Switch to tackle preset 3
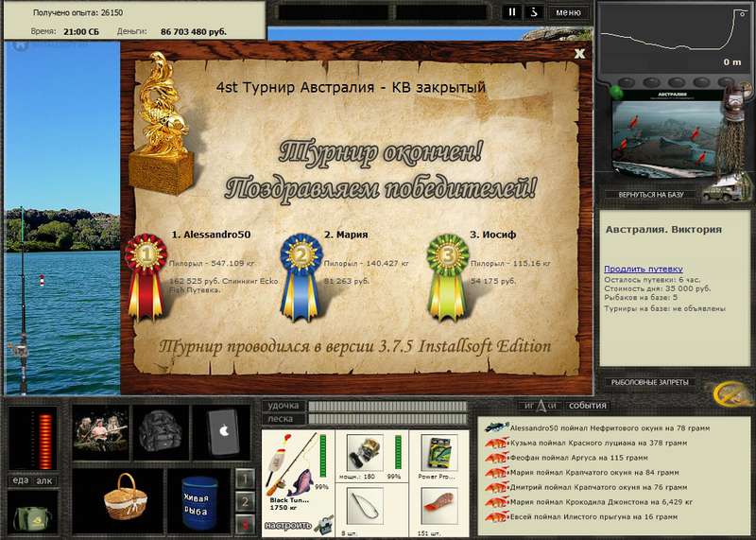Screen dimensions: 756x540 click(245, 524)
